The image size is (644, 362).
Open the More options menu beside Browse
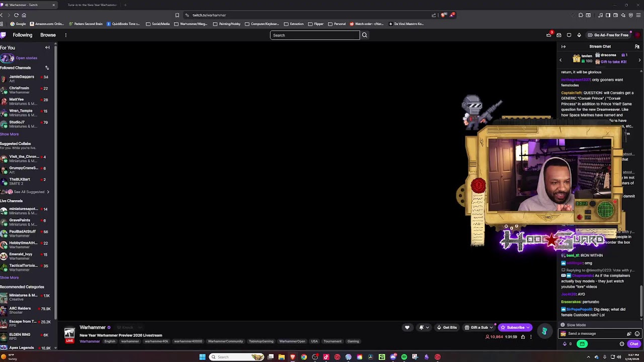point(65,35)
